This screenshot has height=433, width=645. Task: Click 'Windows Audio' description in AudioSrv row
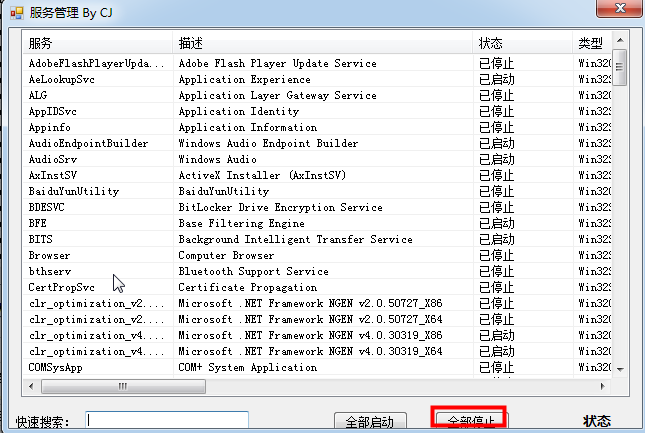click(218, 160)
